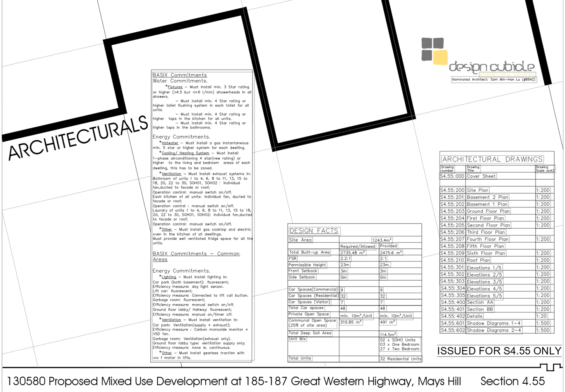Select the Cover Sheet row
565x392 pixels.
[x=481, y=176]
